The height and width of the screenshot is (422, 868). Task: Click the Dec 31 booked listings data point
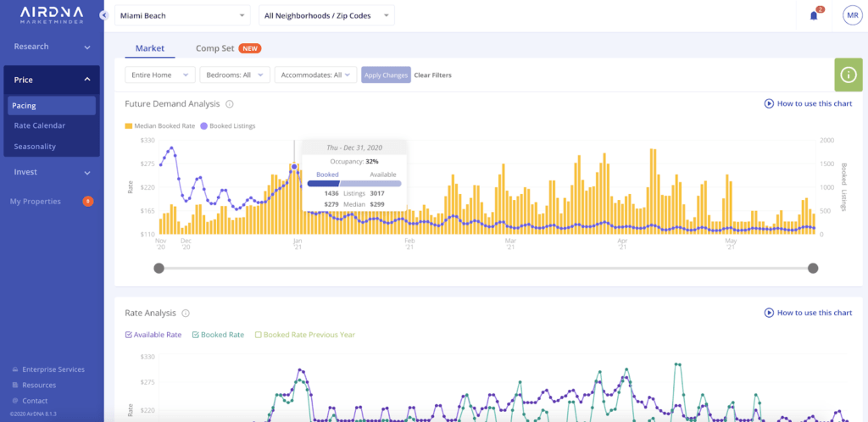(294, 166)
